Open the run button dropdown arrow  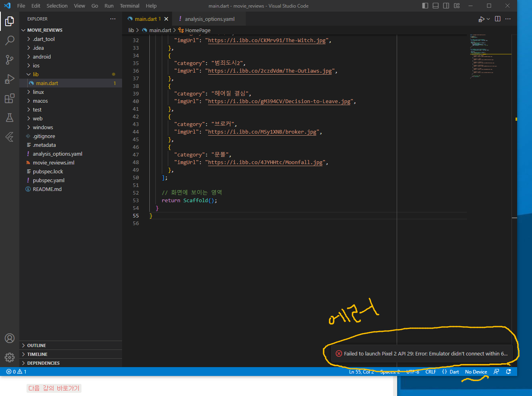point(488,19)
